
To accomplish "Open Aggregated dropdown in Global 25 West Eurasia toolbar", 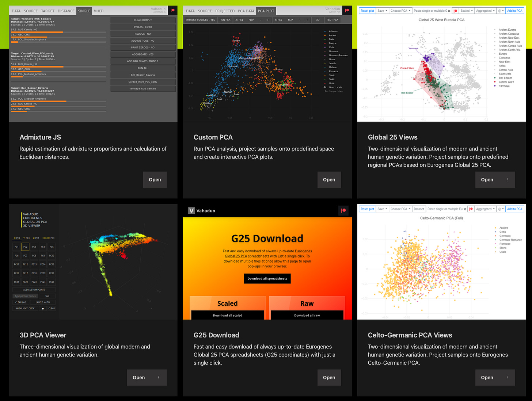I will 485,11.
